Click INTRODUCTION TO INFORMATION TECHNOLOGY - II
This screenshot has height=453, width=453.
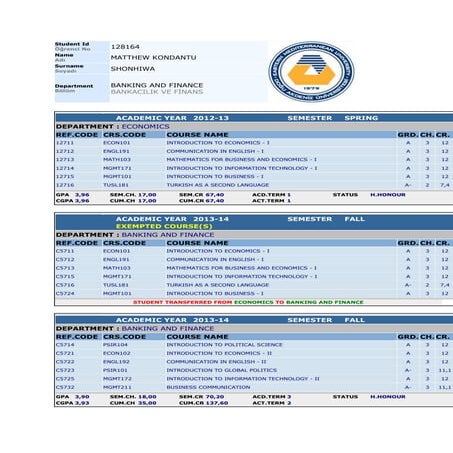click(243, 379)
